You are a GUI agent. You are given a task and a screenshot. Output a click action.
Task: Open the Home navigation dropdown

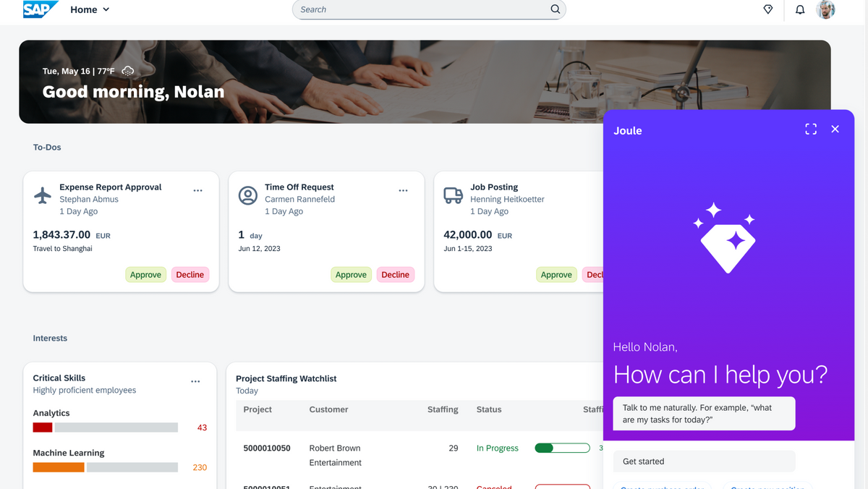(x=90, y=9)
